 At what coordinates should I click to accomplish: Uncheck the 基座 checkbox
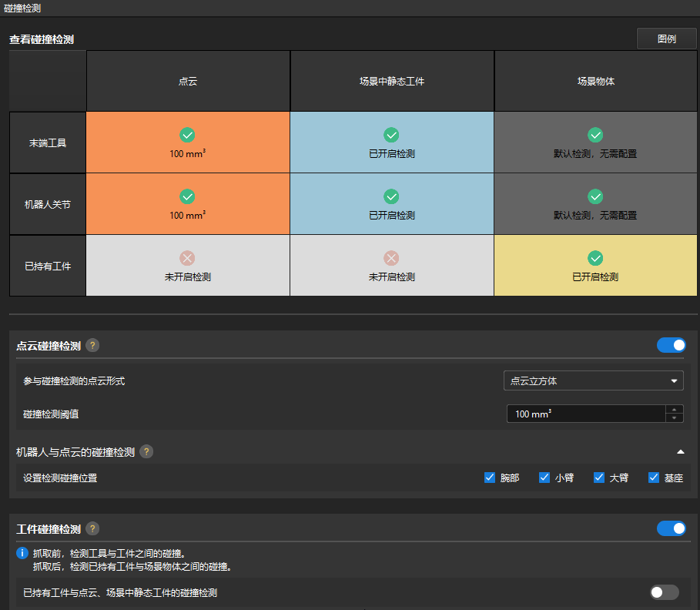[x=654, y=478]
